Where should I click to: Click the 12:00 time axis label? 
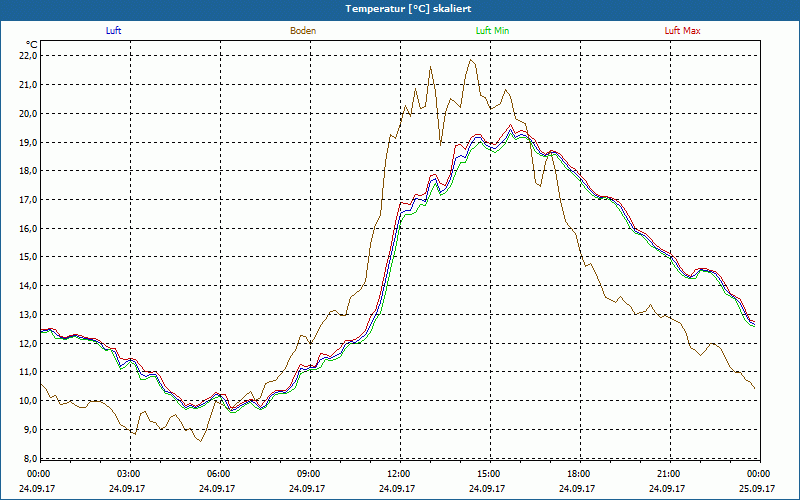point(397,474)
